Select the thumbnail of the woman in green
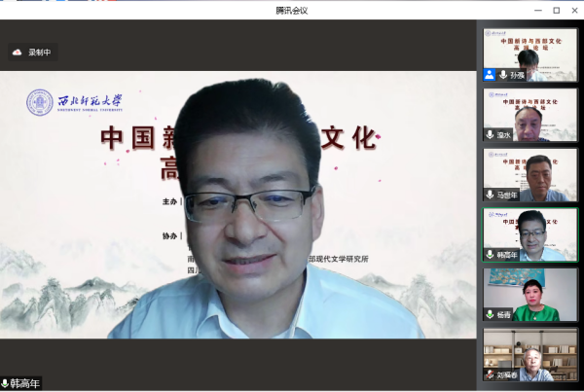Image resolution: width=584 pixels, height=392 pixels. coord(530,295)
